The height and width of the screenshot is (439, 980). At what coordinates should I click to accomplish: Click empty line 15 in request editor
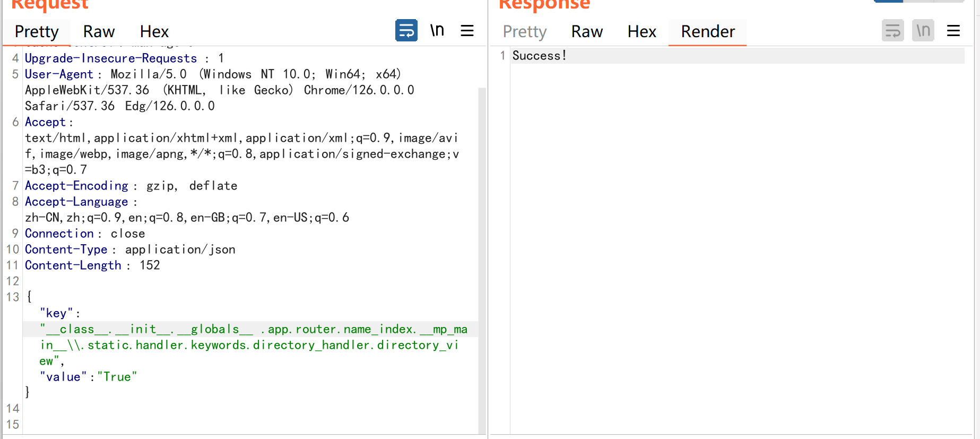(x=249, y=425)
